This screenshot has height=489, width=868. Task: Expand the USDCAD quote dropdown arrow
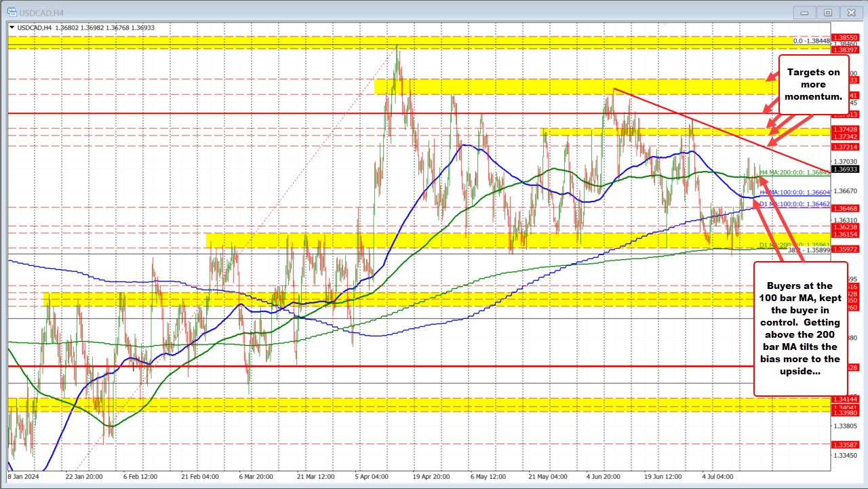pos(12,27)
